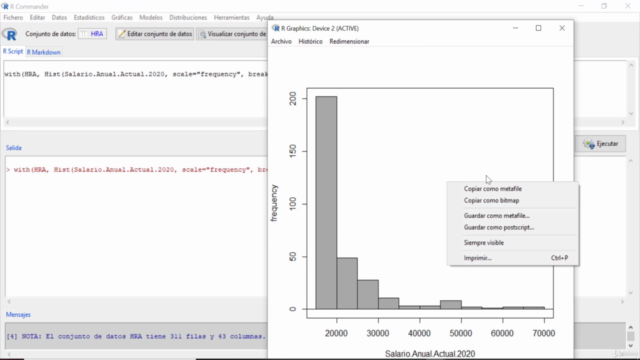Click the tallest histogram bar near 20000

pos(326,203)
